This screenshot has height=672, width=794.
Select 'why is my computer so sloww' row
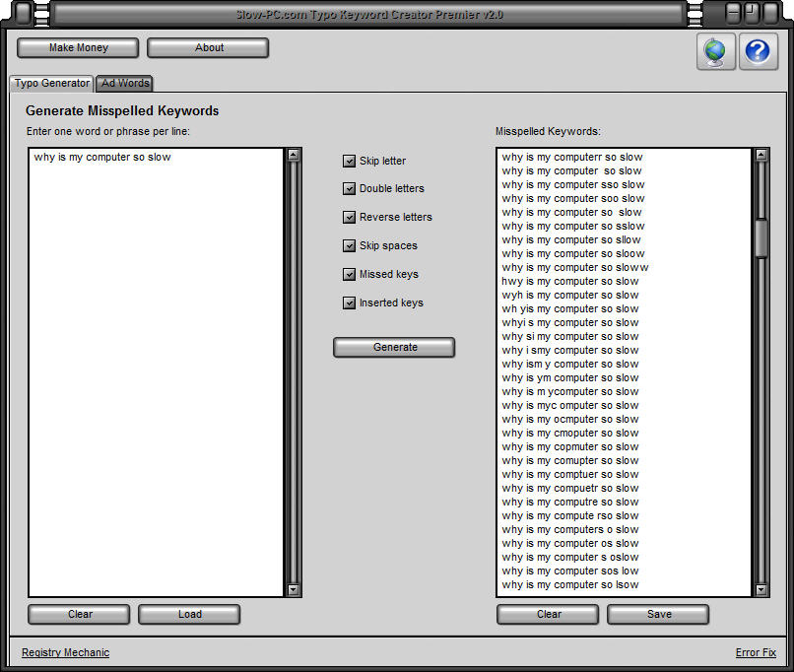click(x=575, y=267)
